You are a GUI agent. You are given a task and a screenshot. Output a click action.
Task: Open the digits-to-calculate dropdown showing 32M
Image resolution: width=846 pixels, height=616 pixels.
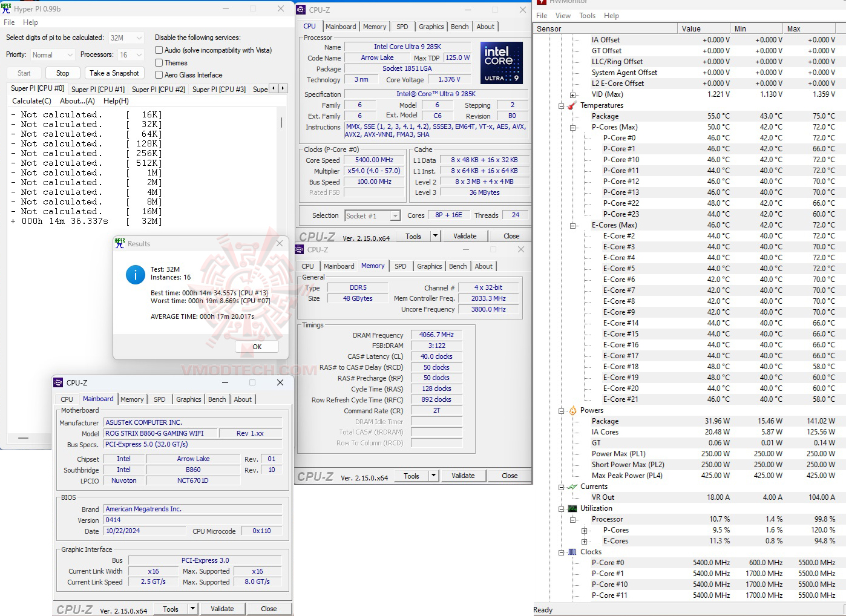137,37
